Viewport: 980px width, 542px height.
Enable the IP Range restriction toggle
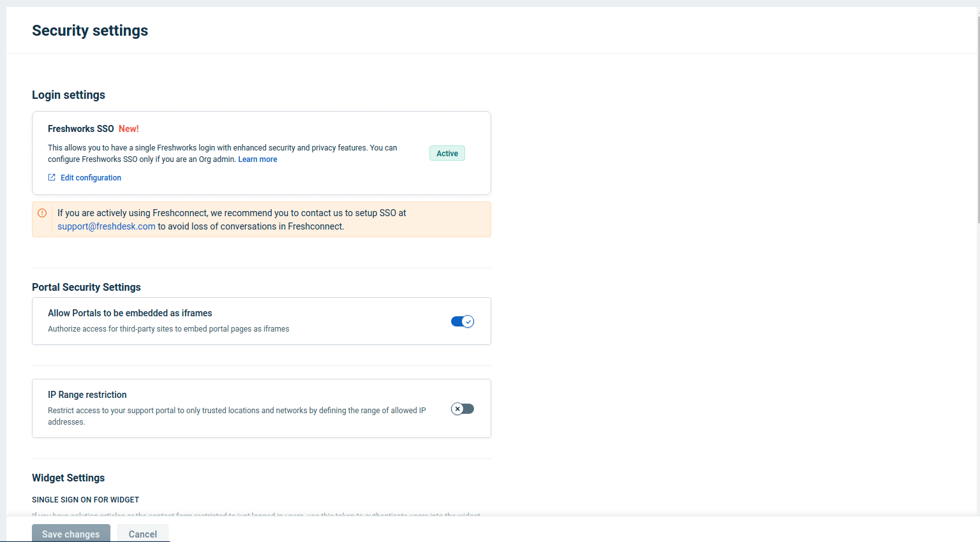click(x=463, y=409)
